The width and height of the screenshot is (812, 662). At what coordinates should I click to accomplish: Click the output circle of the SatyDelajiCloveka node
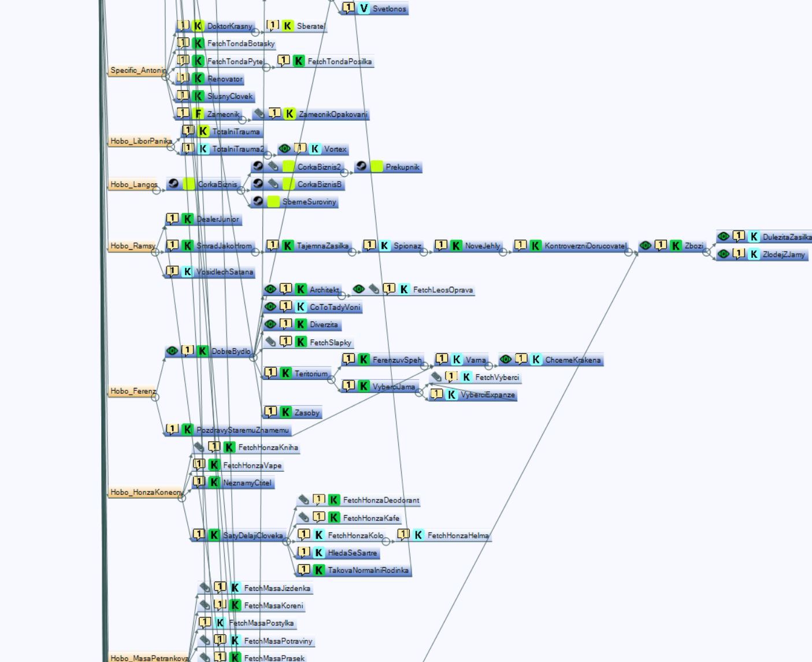286,542
